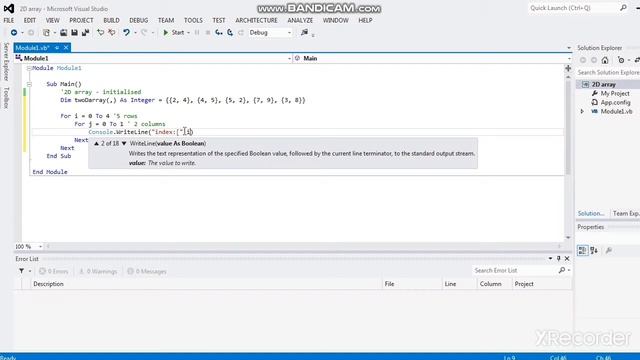Navigate backward with the blue arrow button
Viewport: 640px width, 360px height.
pyautogui.click(x=14, y=33)
